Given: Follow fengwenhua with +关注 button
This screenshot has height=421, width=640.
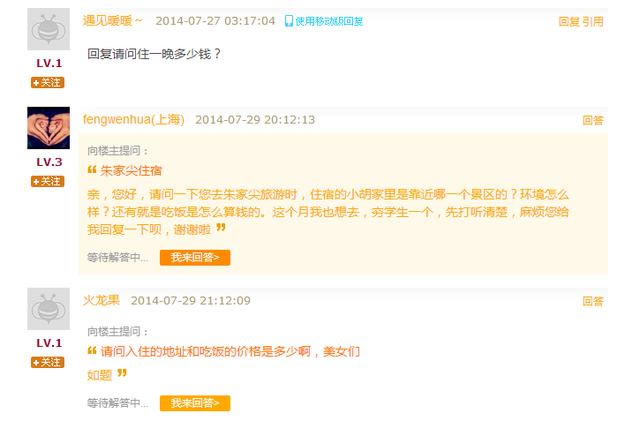Looking at the screenshot, I should point(48,181).
